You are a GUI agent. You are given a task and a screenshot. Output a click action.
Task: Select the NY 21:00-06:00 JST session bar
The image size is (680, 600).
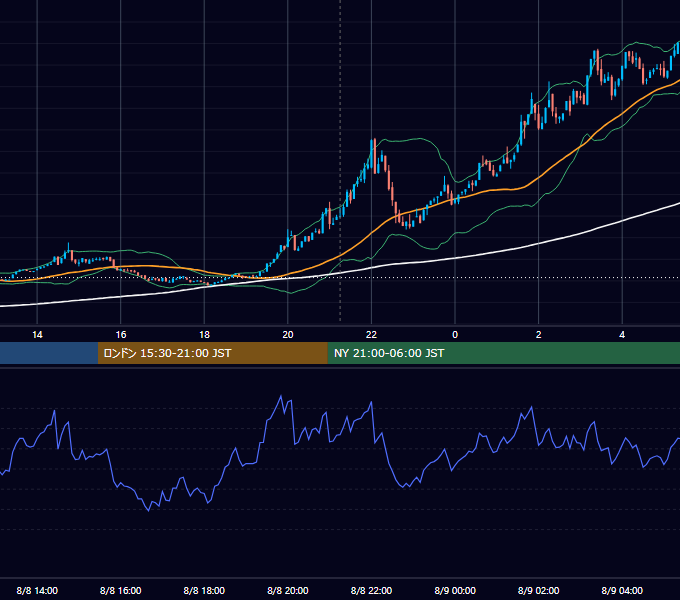coord(503,353)
